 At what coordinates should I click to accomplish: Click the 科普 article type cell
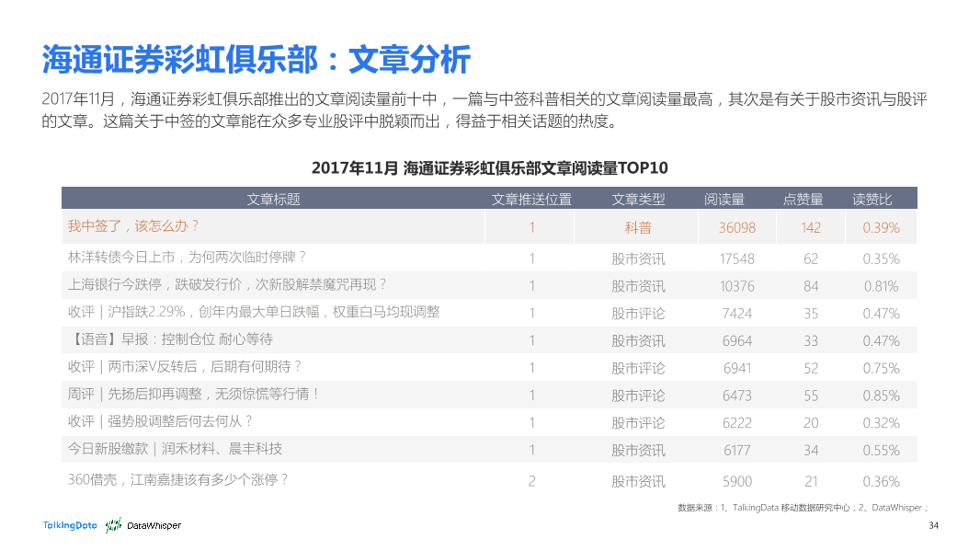tap(638, 227)
